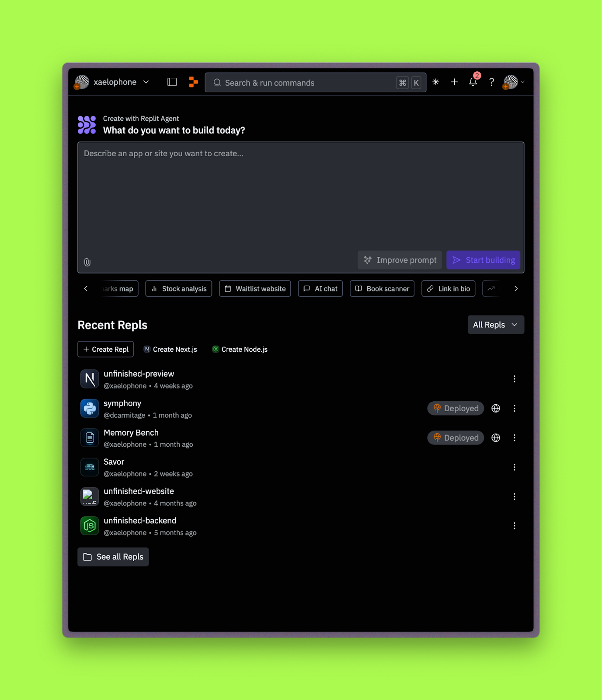Click Create Node.js template shortcut

240,349
